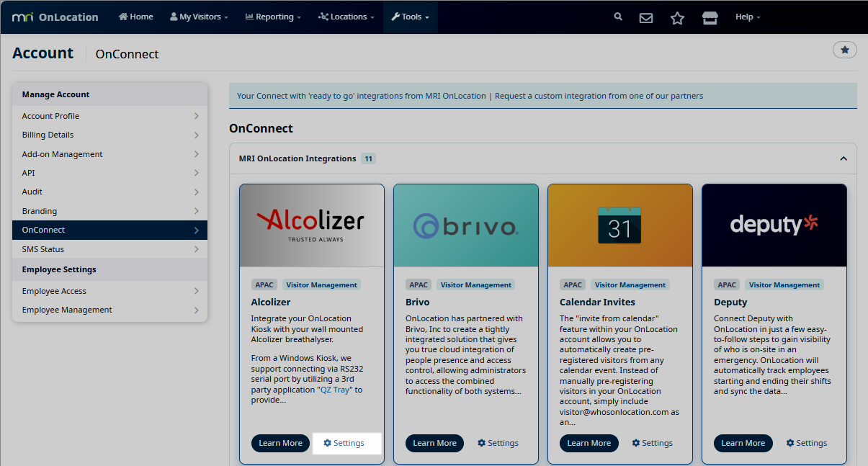
Task: Open the envelope messages icon
Action: [x=646, y=18]
